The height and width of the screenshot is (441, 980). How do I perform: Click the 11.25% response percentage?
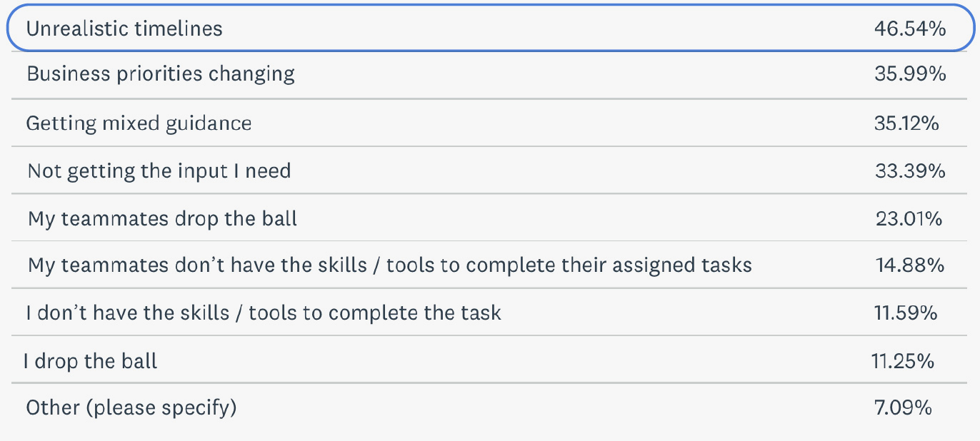tap(902, 361)
